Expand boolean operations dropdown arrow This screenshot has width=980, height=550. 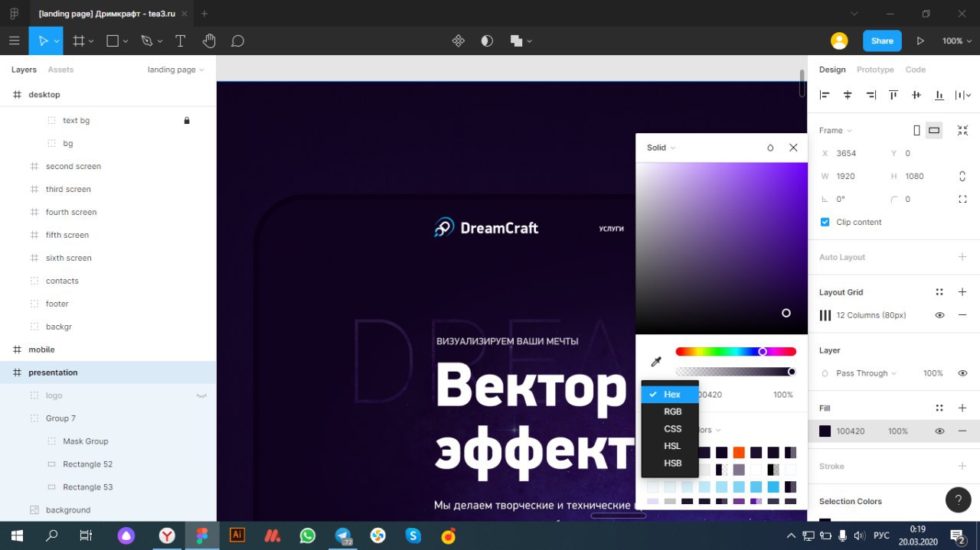529,41
